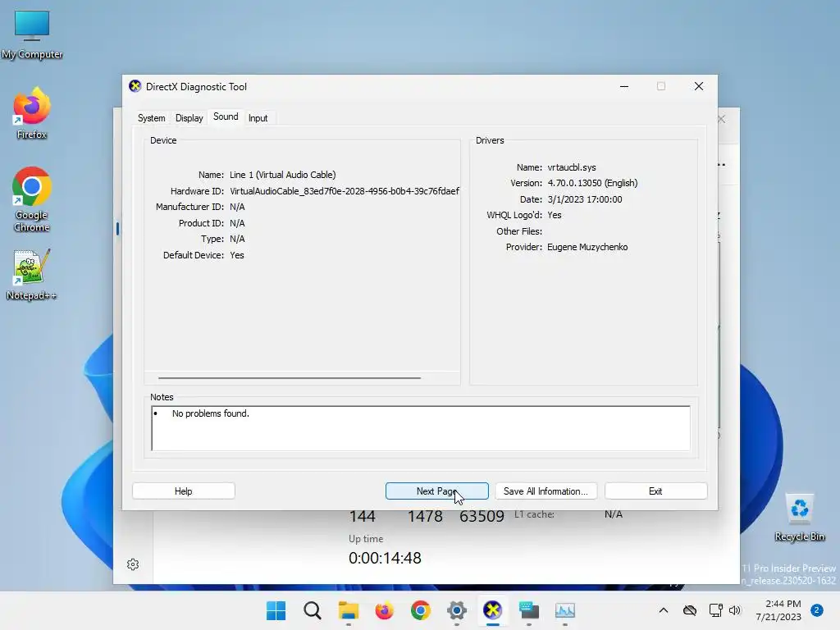Open volume tray icon

[x=735, y=610]
